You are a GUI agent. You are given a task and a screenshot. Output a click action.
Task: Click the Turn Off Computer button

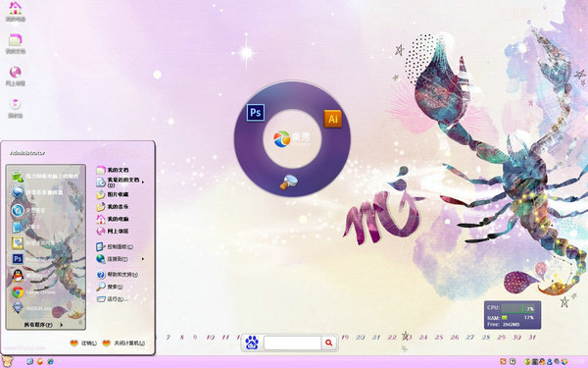(x=123, y=343)
